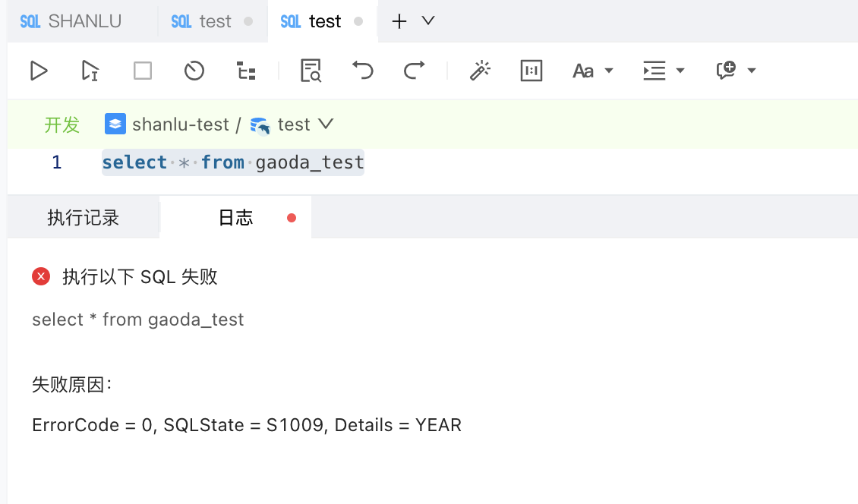Stop the current SQL execution
Image resolution: width=858 pixels, height=504 pixels.
142,71
